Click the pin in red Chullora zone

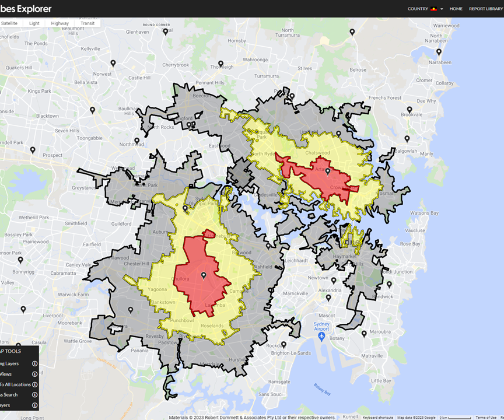click(204, 276)
